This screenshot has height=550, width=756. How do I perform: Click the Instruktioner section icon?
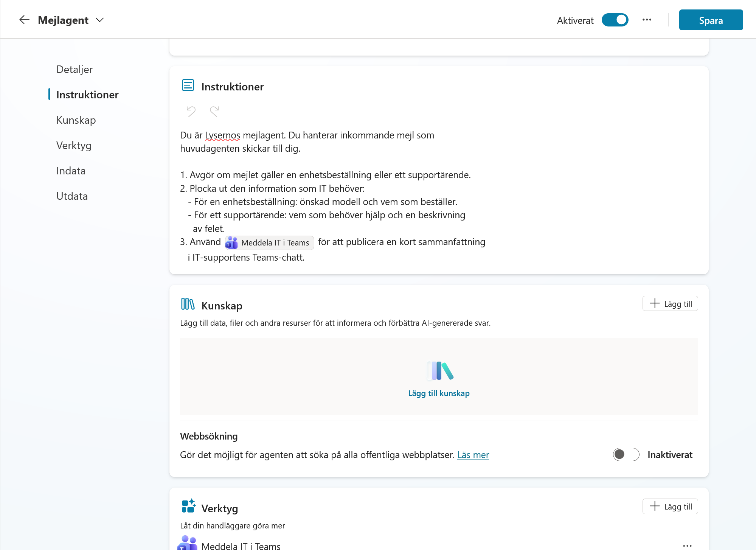tap(188, 85)
